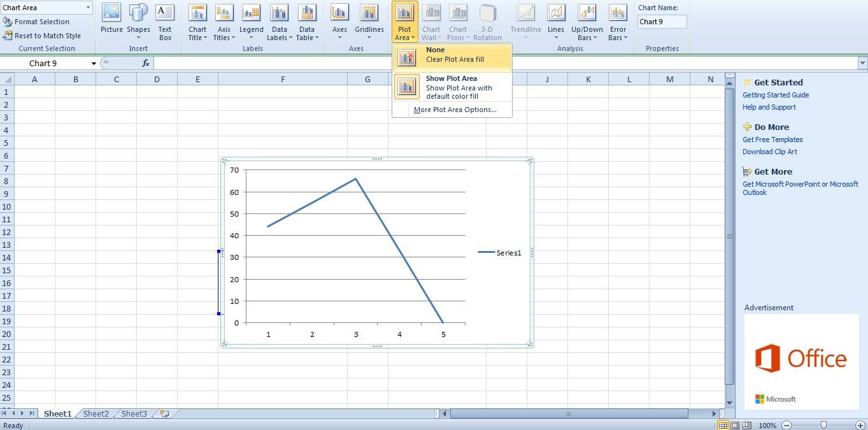Click More Plot Area Options
Screen dimensions: 868x430
coord(455,110)
